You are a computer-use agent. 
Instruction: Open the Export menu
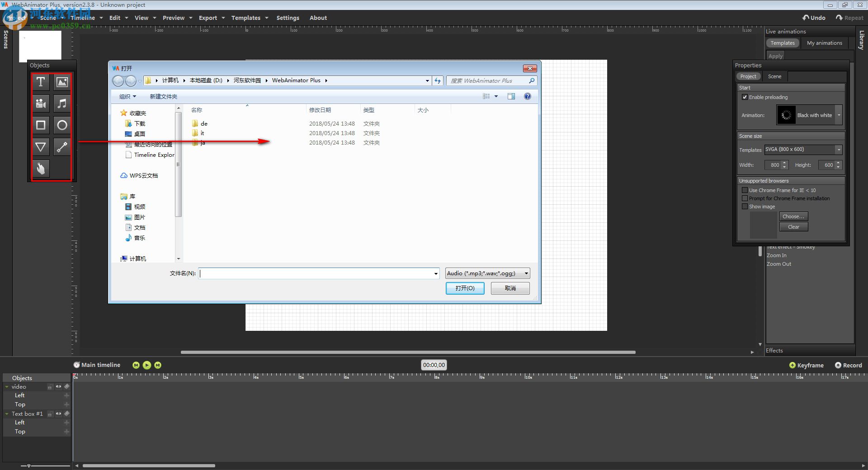pos(208,18)
